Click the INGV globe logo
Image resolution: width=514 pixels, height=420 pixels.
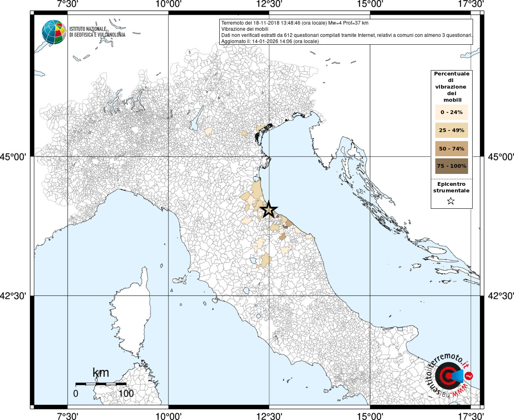click(54, 32)
